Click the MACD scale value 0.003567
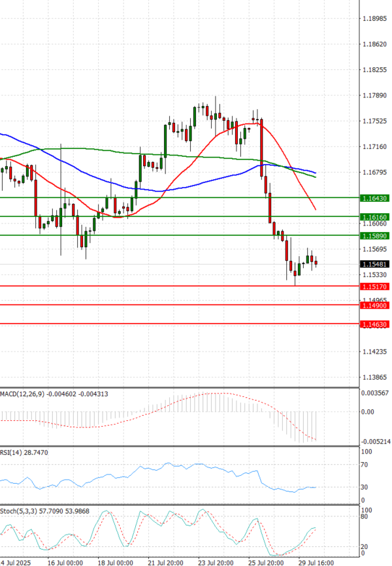 click(375, 393)
